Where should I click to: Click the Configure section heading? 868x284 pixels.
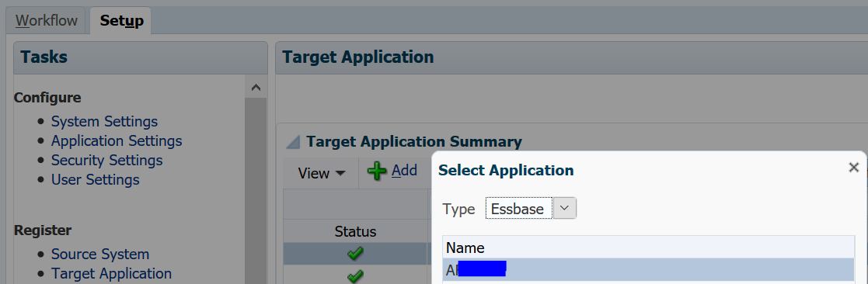(47, 98)
